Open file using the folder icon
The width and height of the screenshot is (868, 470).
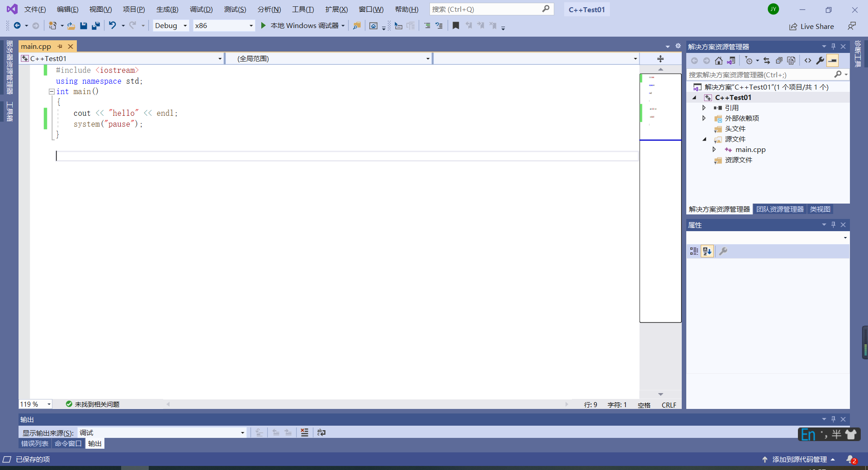pos(71,26)
